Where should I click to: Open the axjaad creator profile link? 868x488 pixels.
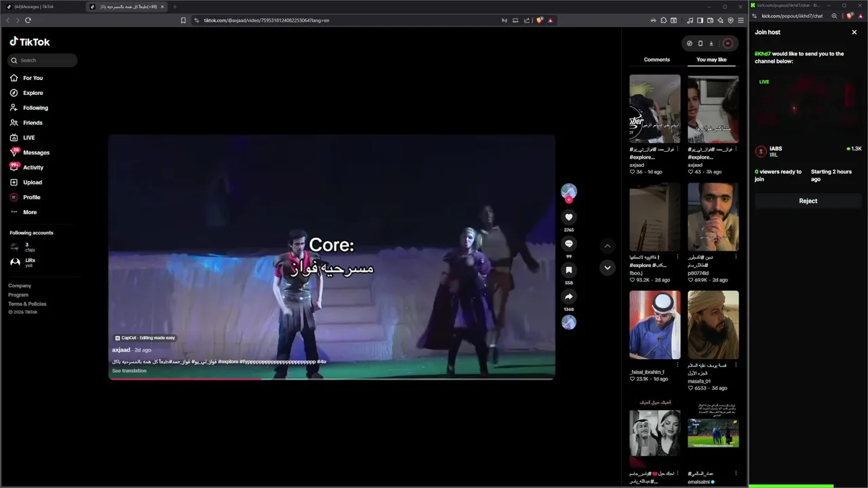click(121, 350)
